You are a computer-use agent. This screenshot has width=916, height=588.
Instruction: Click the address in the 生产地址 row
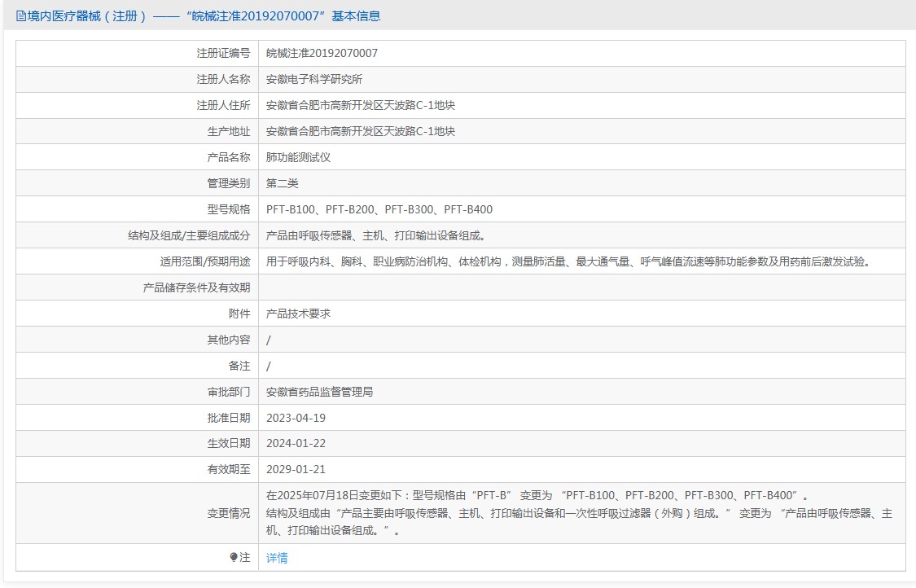click(x=360, y=131)
